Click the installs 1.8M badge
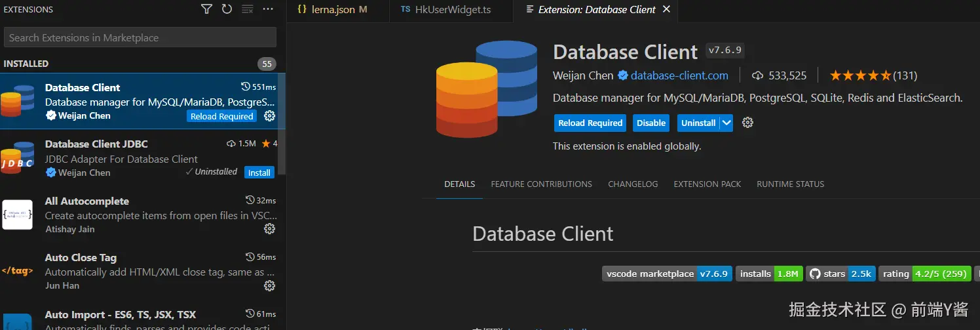Image resolution: width=980 pixels, height=330 pixels. (x=770, y=274)
